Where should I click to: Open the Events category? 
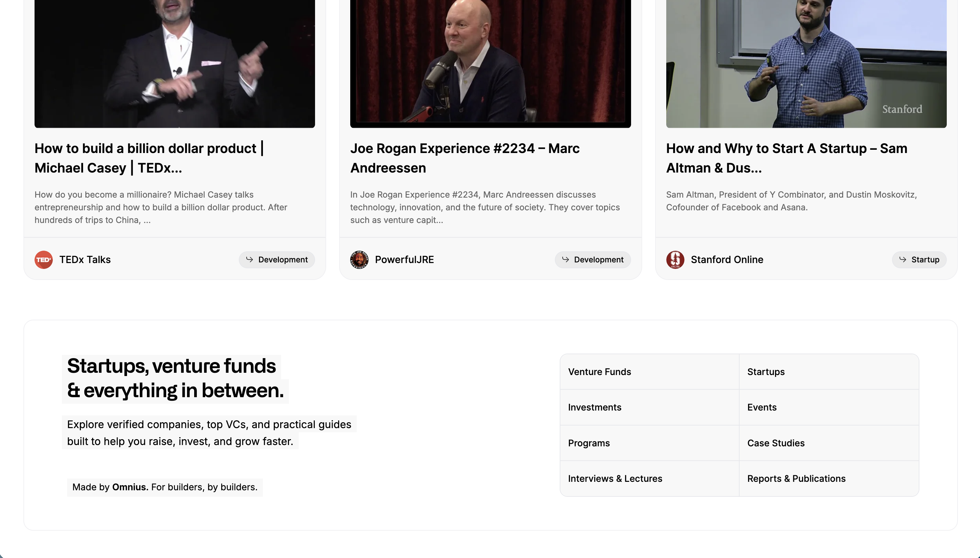(x=829, y=407)
